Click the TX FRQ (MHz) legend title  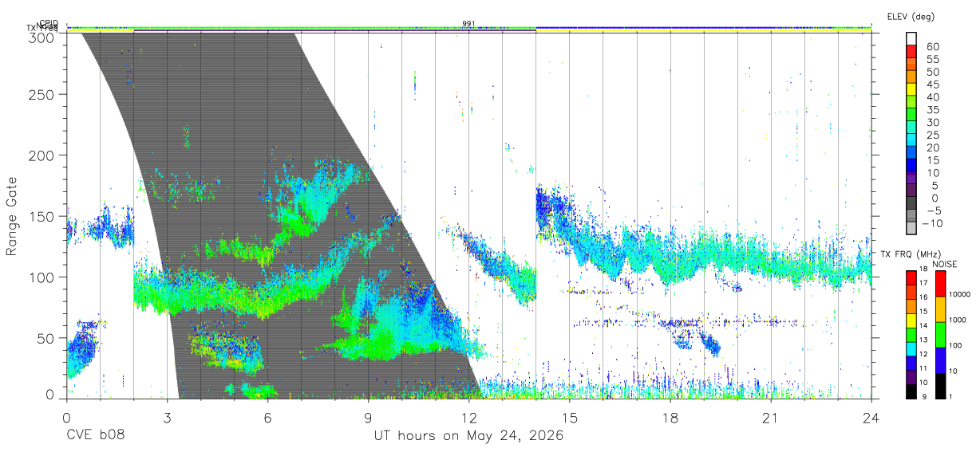[911, 254]
